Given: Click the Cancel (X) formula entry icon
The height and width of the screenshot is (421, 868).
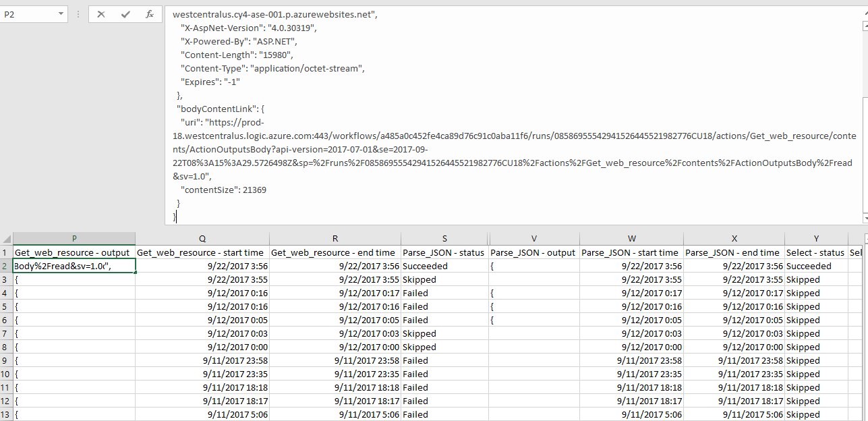Looking at the screenshot, I should pos(101,14).
